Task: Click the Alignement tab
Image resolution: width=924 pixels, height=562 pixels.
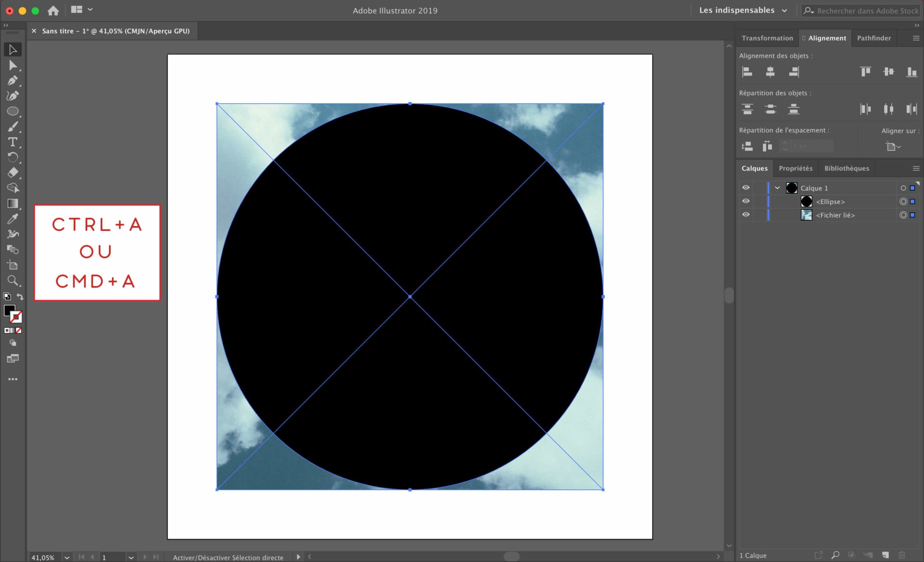Action: pos(826,38)
